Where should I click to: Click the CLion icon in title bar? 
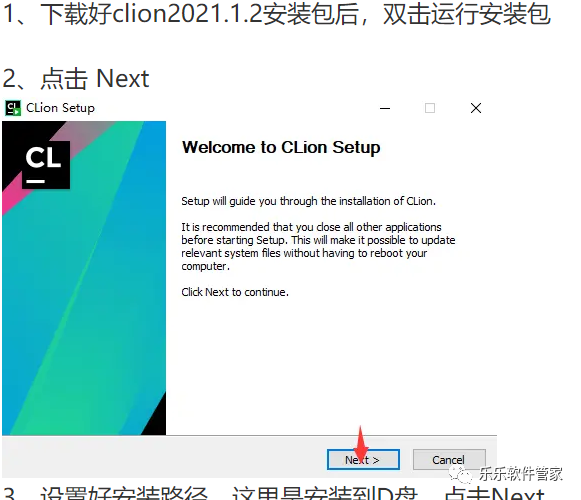pos(13,108)
